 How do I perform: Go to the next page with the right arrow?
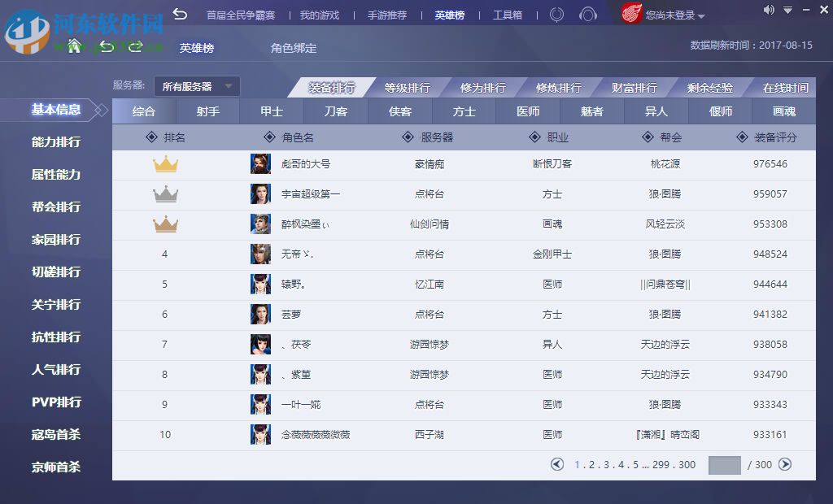click(783, 464)
